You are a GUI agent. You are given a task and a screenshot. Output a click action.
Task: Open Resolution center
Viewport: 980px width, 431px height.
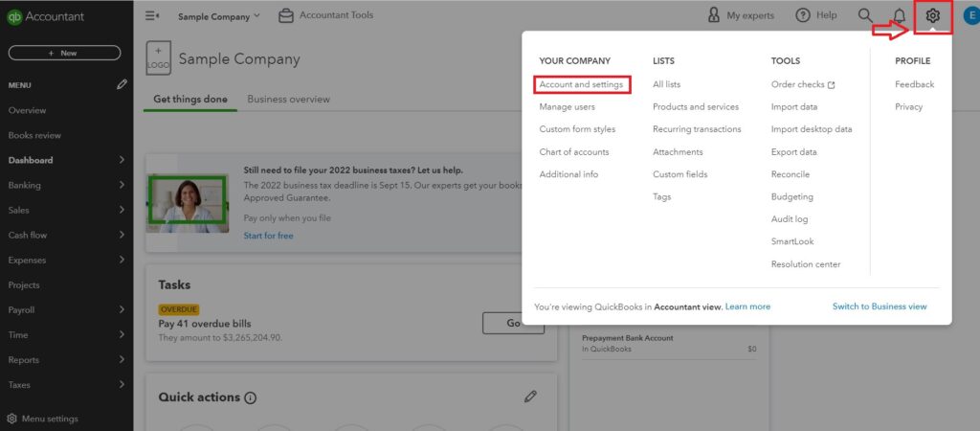(806, 264)
